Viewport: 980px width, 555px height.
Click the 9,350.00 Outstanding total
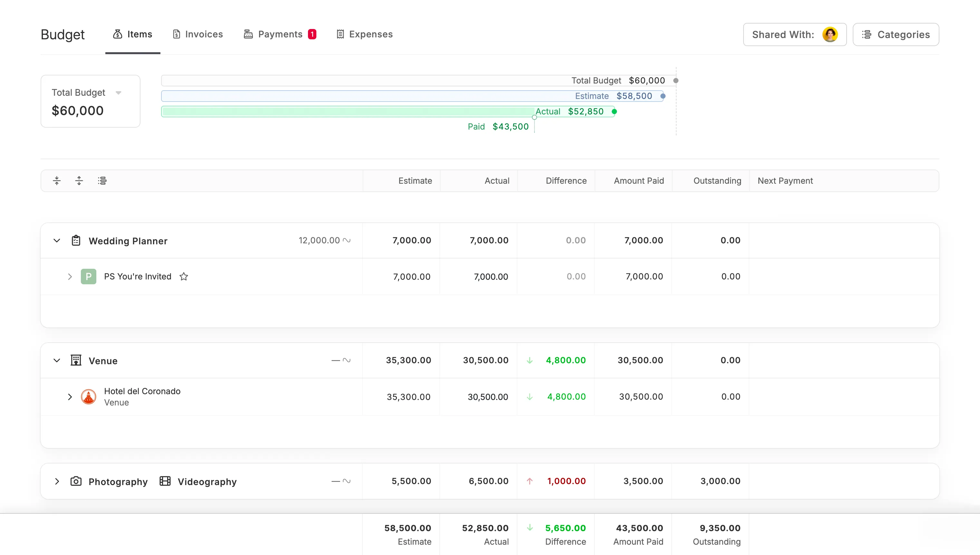click(720, 528)
